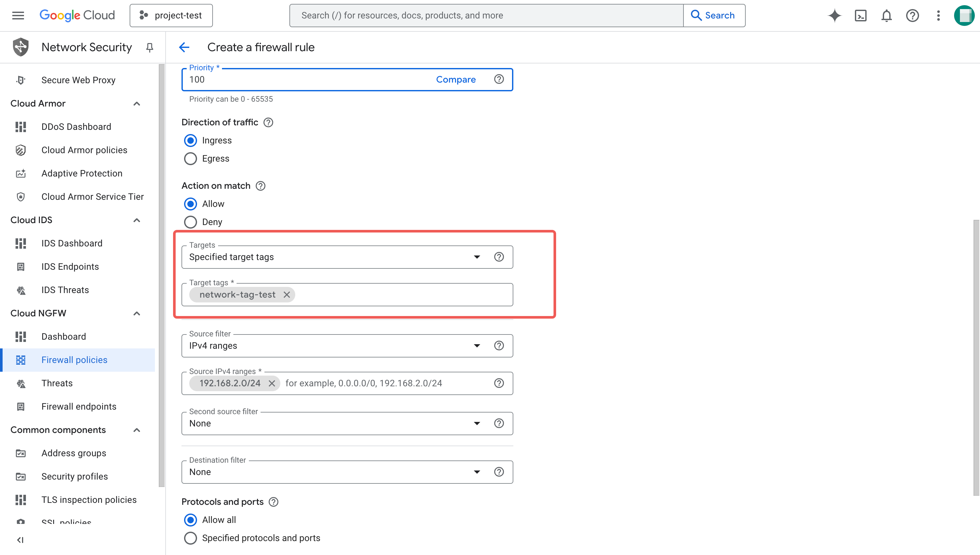Open Firewall endpoints in sidebar
980x555 pixels.
(78, 406)
